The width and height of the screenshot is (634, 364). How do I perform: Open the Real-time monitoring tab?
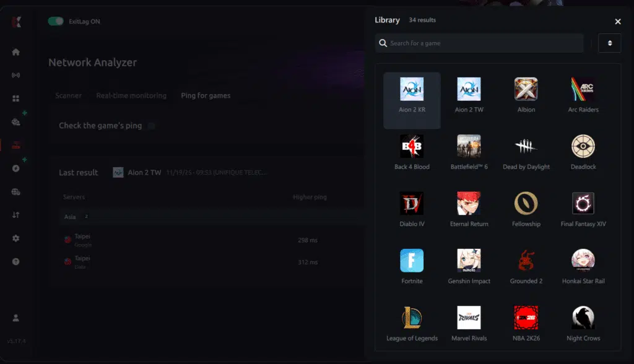pos(131,95)
